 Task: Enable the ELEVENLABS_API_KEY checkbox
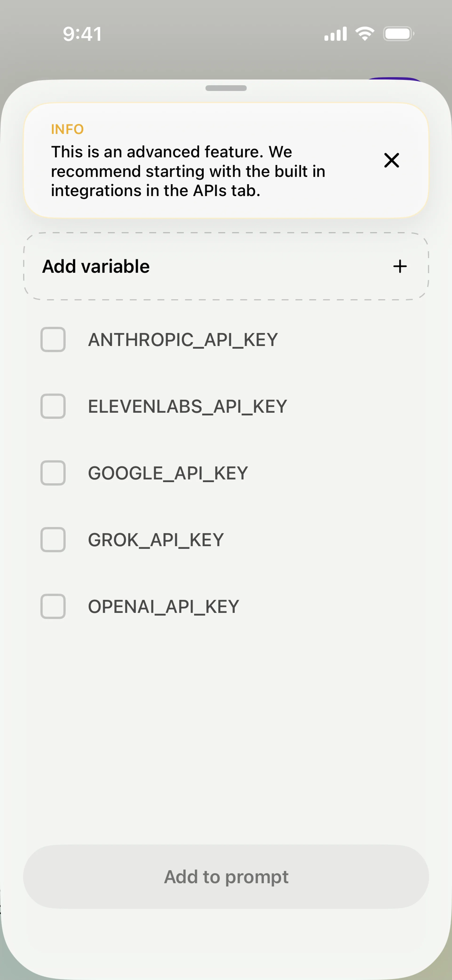point(53,406)
